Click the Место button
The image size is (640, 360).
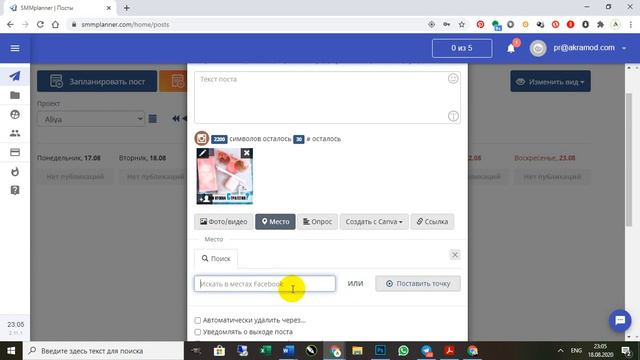(275, 222)
